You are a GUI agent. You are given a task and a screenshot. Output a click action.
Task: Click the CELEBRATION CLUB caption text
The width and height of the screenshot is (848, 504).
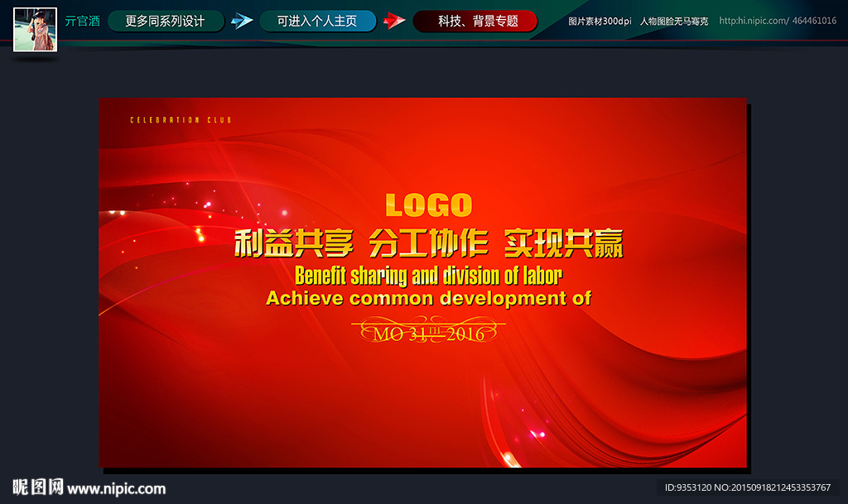[181, 120]
